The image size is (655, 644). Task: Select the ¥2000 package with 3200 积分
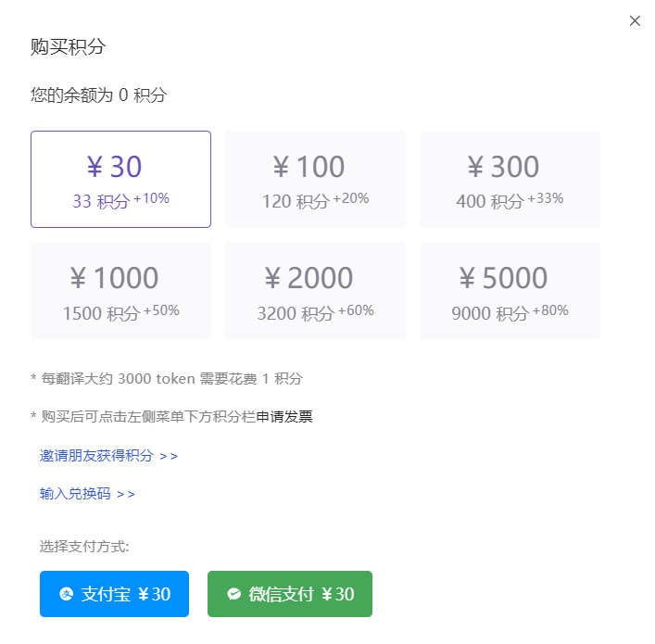pyautogui.click(x=315, y=291)
